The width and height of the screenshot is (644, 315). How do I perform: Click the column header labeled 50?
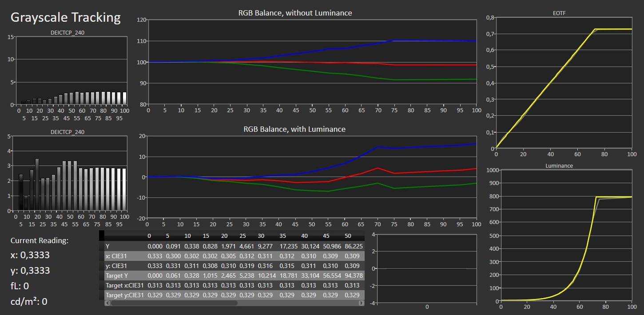click(348, 236)
